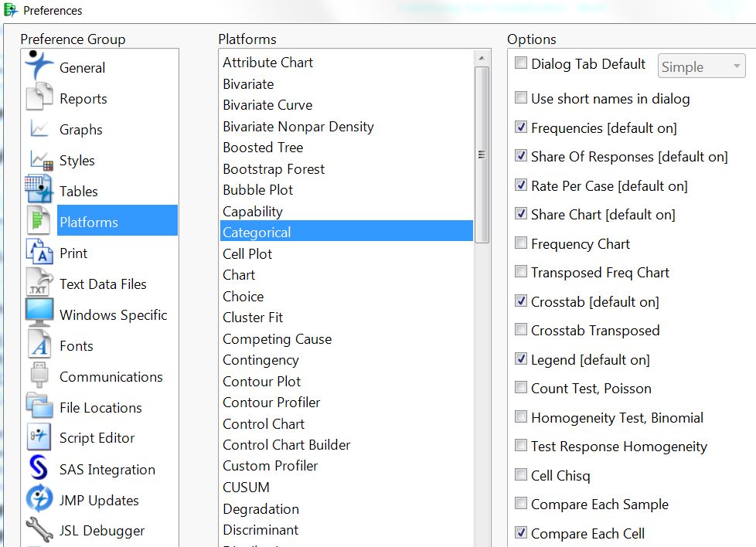Uncheck the Crosstab default option

[521, 301]
